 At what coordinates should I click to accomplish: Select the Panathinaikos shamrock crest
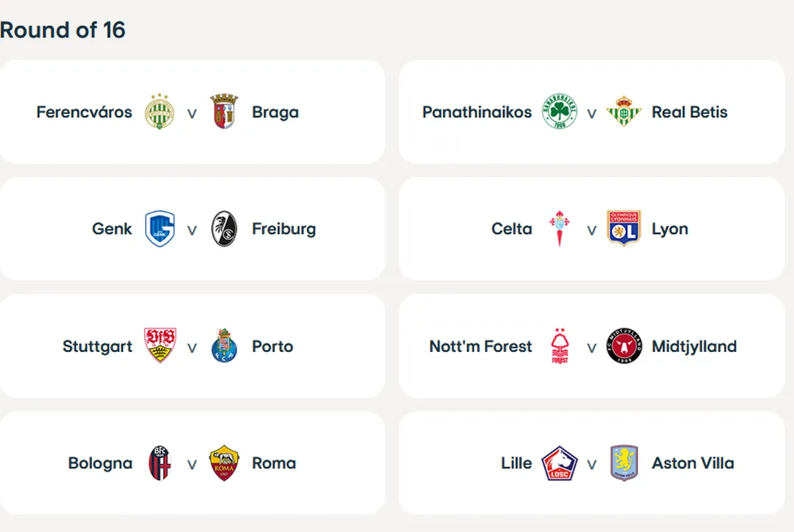pyautogui.click(x=559, y=112)
